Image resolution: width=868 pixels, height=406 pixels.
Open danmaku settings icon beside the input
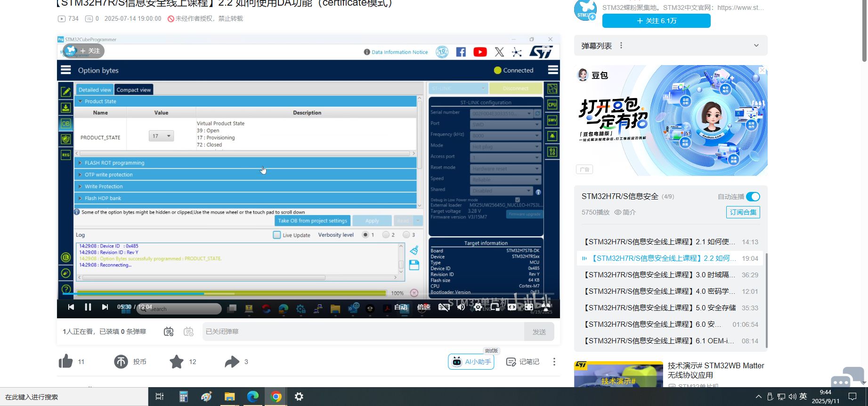click(189, 331)
